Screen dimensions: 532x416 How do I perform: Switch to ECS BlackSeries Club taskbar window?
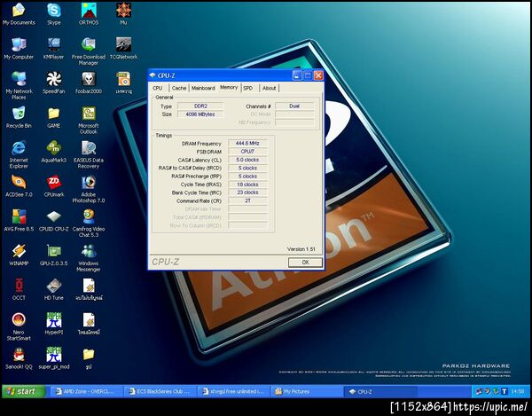coord(160,391)
